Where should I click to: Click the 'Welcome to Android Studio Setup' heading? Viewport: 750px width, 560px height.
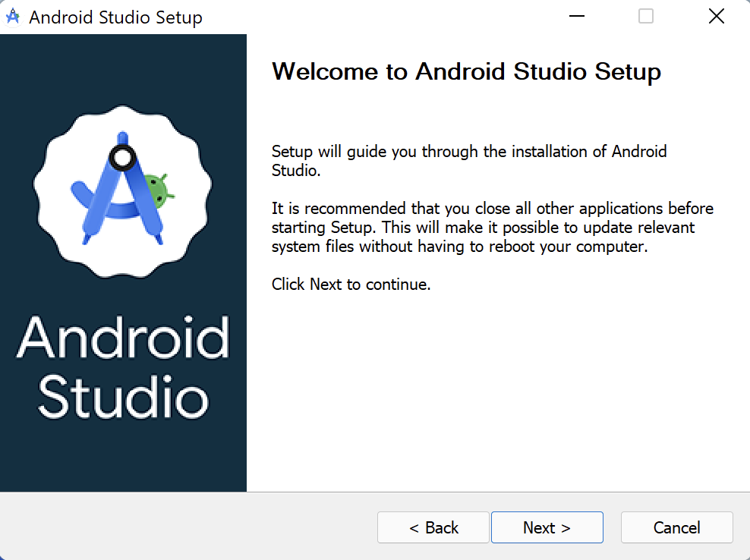coord(466,71)
